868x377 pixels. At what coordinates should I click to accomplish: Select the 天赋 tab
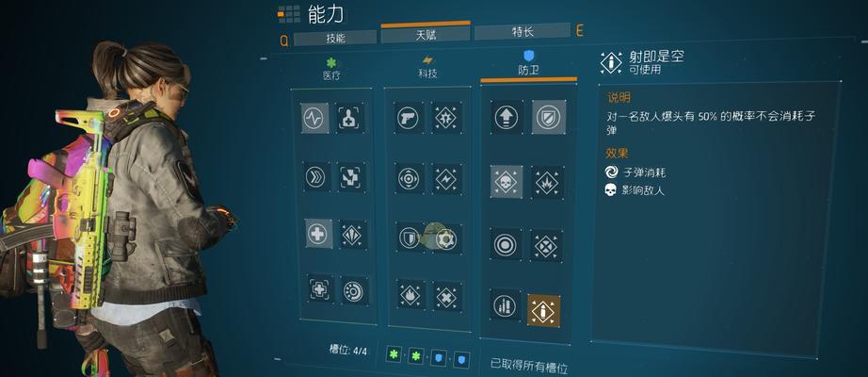coord(426,35)
